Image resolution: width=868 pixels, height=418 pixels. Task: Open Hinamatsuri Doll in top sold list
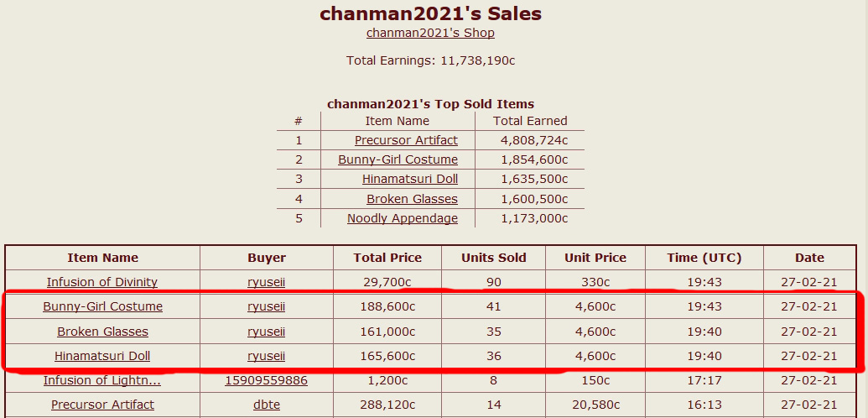click(410, 179)
